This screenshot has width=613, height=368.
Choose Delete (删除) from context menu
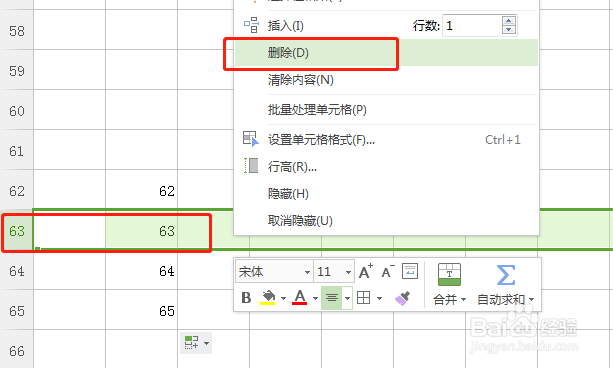pyautogui.click(x=288, y=53)
